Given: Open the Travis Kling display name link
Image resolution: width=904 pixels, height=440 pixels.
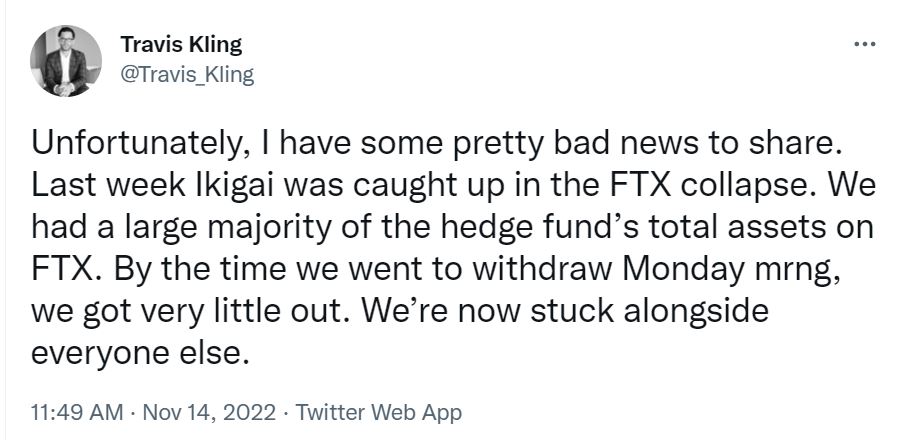Looking at the screenshot, I should [181, 44].
